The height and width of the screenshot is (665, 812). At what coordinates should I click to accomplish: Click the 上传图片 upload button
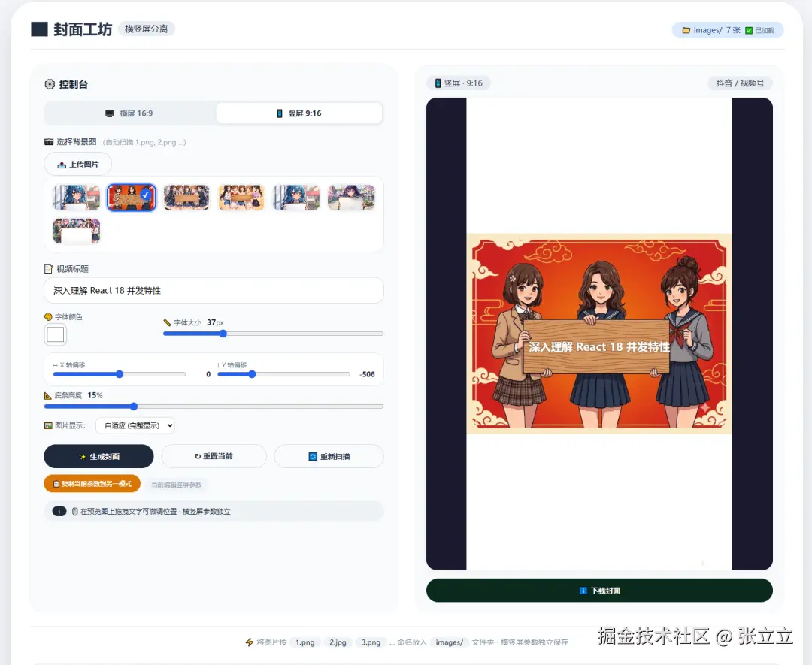[77, 164]
